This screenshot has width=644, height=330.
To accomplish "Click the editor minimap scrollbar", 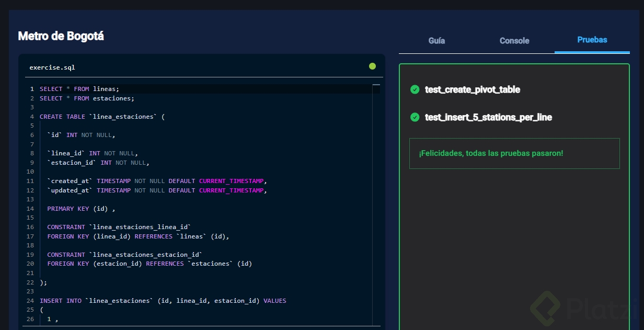I will (x=376, y=204).
